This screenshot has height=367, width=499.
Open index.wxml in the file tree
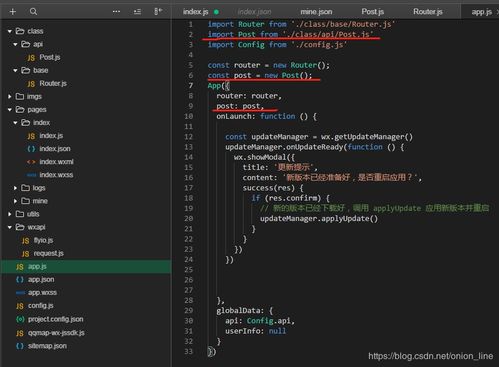pyautogui.click(x=56, y=162)
